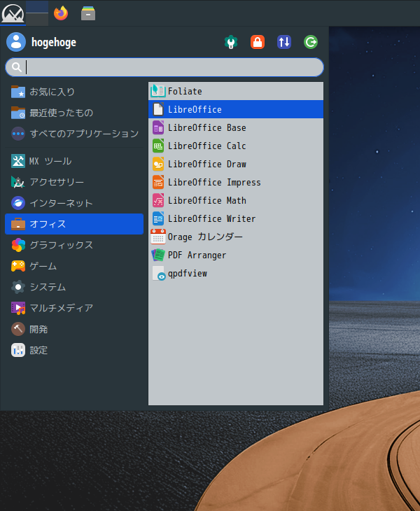420x511 pixels.
Task: Click the MX Linux menu button
Action: click(x=13, y=13)
